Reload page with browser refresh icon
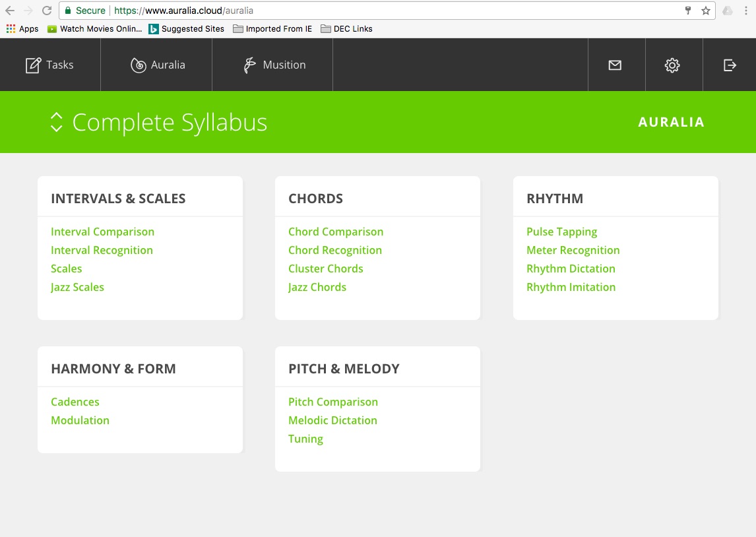The height and width of the screenshot is (537, 756). [x=47, y=11]
